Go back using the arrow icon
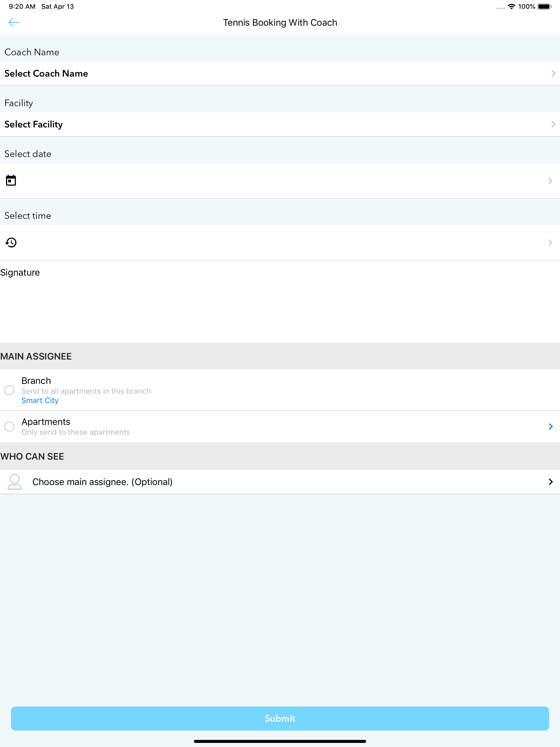 coord(13,22)
